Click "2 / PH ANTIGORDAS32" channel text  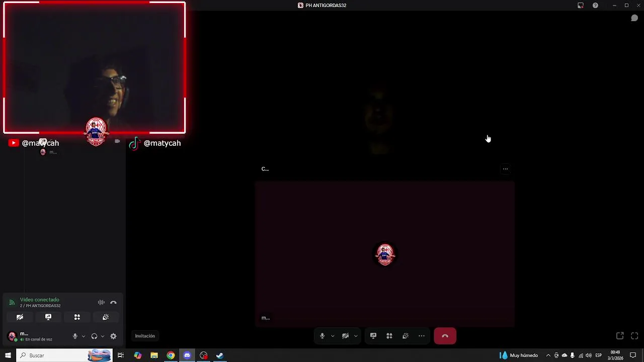[40, 306]
